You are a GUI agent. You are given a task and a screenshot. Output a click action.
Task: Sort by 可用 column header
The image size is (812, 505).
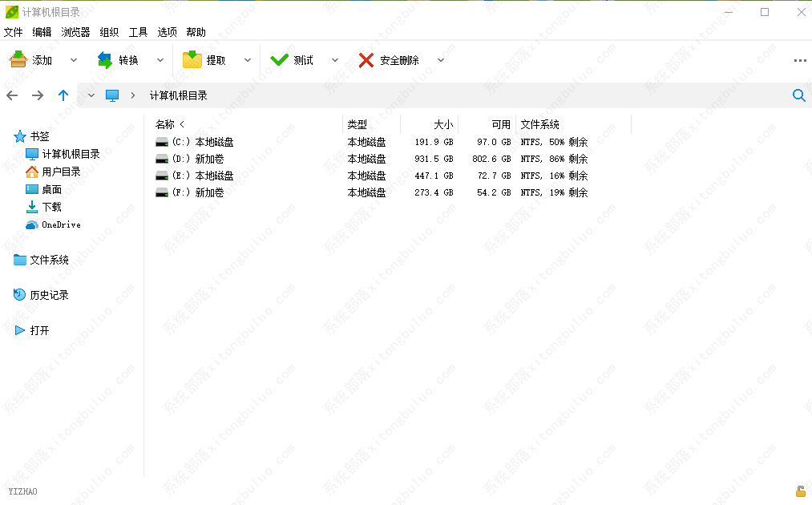point(501,124)
